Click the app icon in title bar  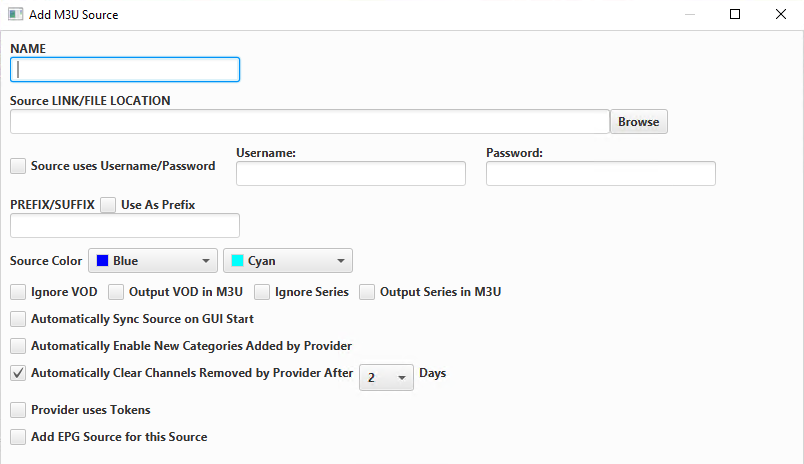[16, 14]
